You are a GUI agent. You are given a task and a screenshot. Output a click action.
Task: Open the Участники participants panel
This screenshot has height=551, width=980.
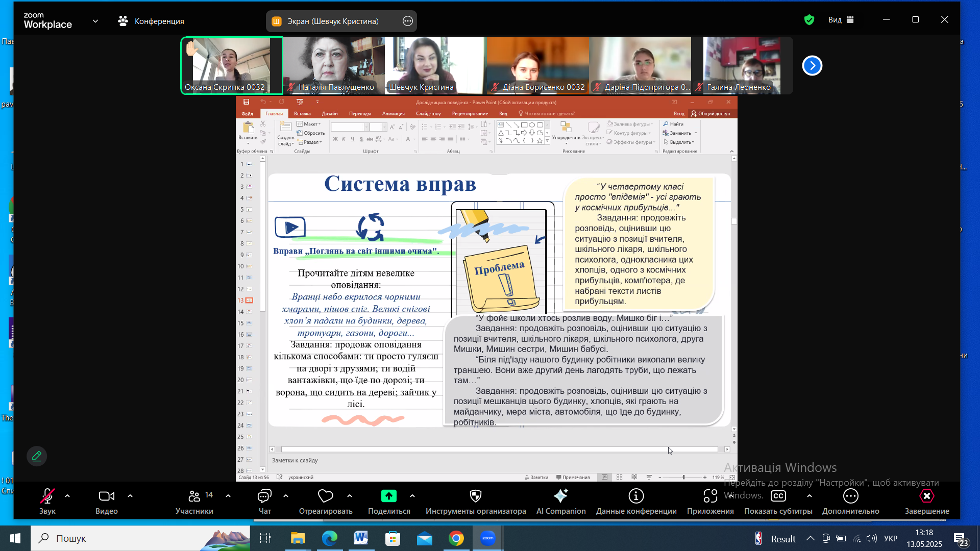[194, 501]
